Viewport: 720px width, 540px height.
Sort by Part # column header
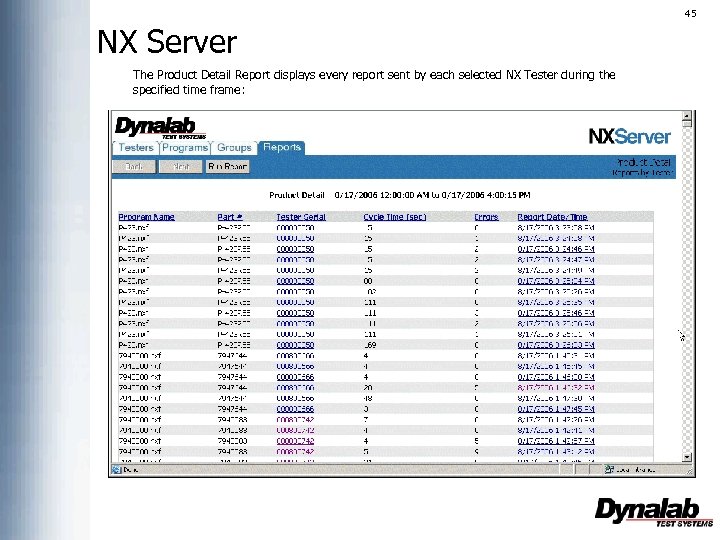pyautogui.click(x=230, y=217)
